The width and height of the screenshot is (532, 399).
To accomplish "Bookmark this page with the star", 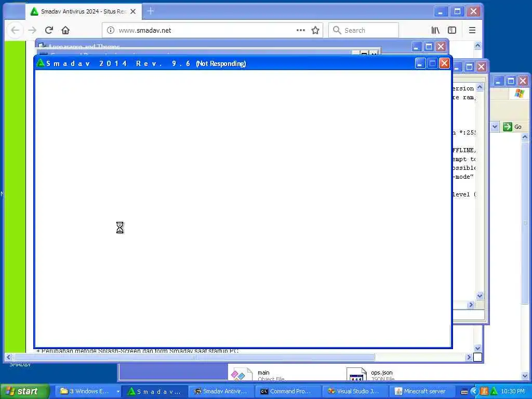I will point(315,30).
